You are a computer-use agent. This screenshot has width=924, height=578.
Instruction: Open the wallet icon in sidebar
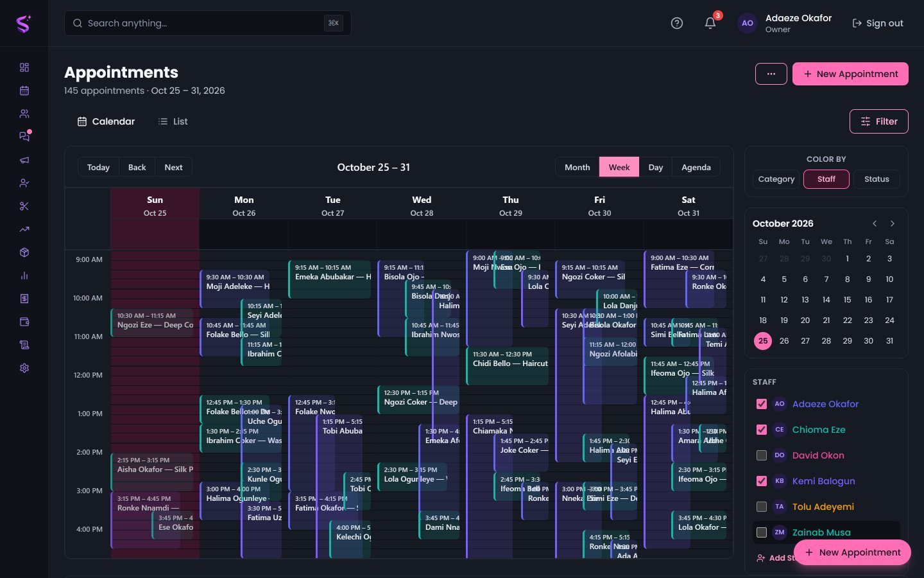(x=24, y=322)
